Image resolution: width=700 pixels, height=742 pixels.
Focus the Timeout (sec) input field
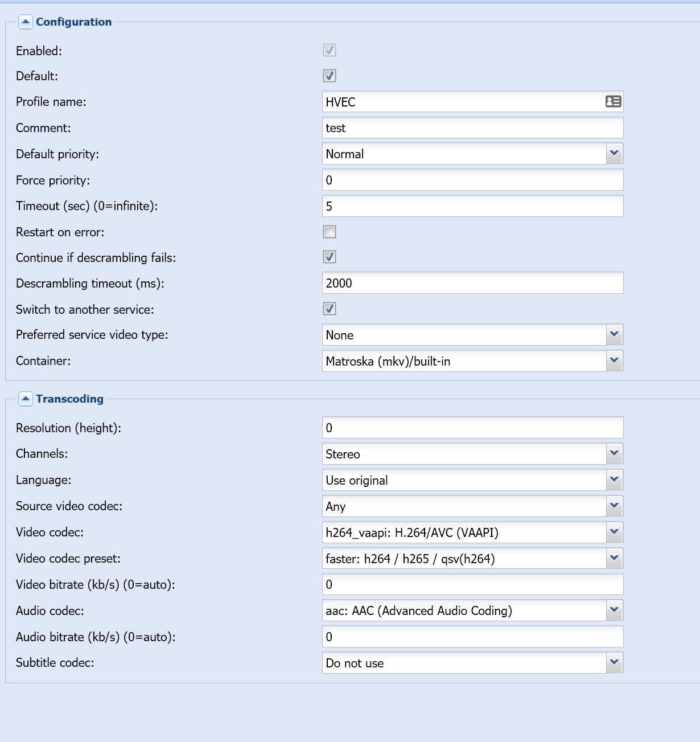coord(473,206)
